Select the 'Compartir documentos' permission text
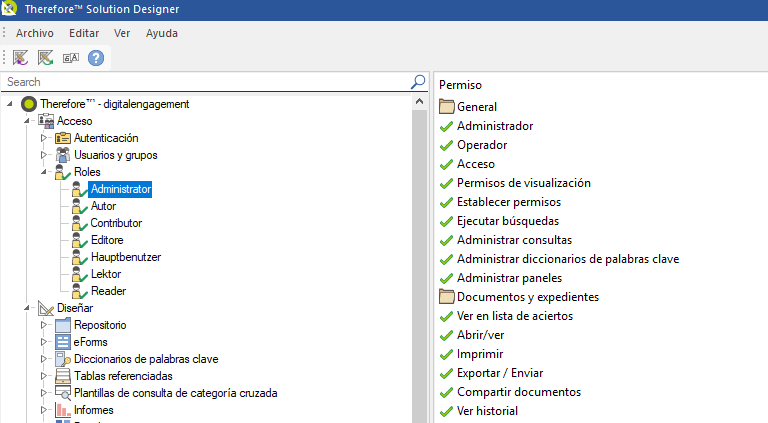 click(519, 392)
